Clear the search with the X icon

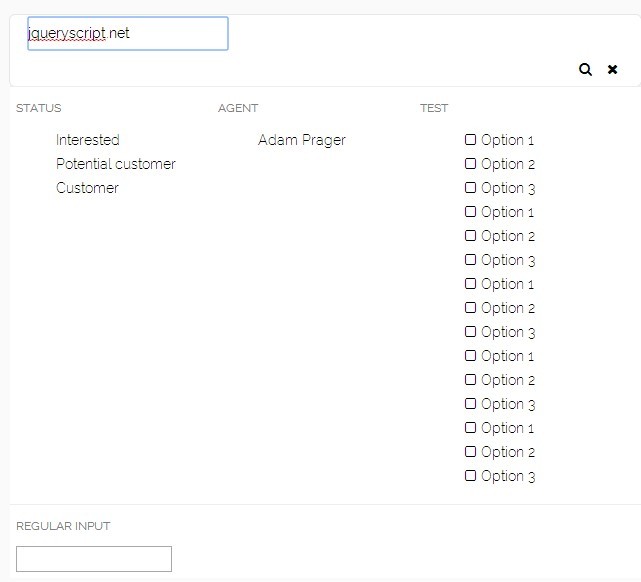(613, 69)
